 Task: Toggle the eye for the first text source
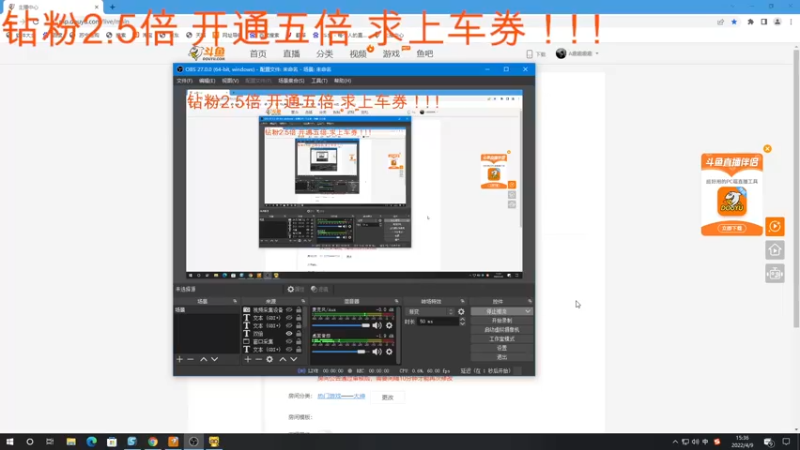(x=289, y=318)
